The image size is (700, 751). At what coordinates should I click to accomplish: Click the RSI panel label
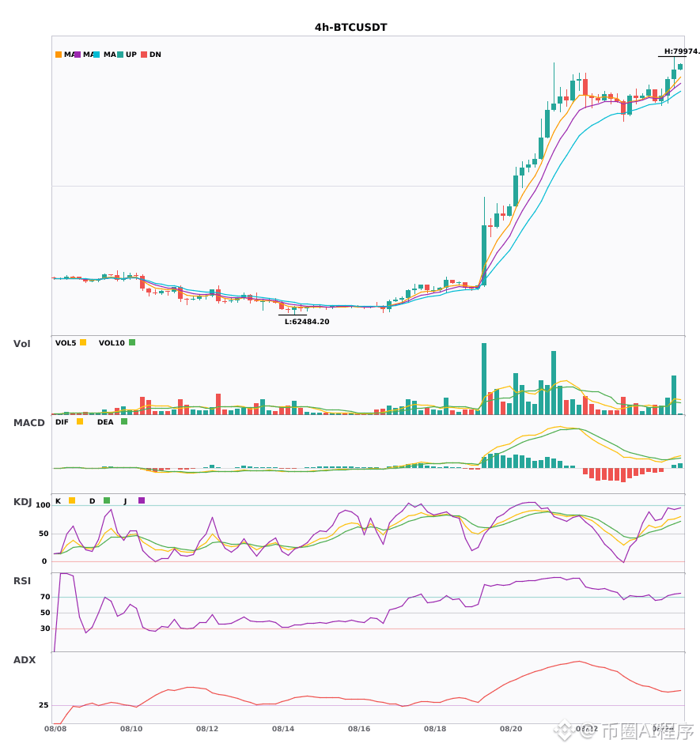click(22, 581)
